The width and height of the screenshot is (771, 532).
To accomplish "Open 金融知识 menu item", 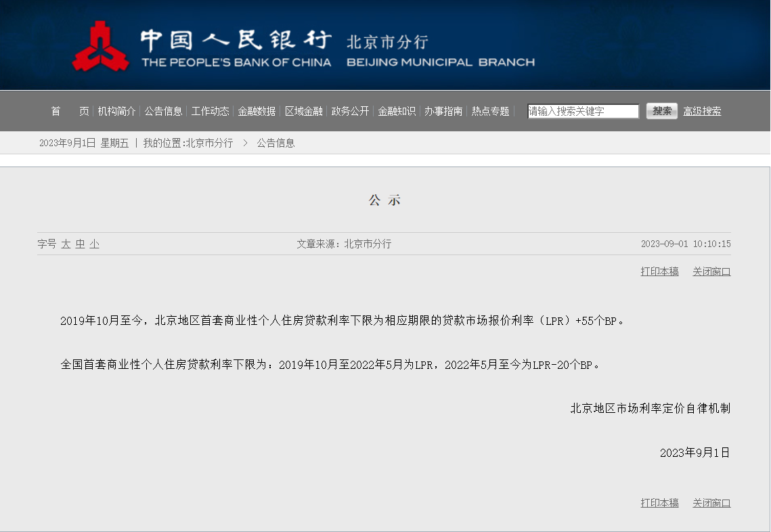I will 397,111.
